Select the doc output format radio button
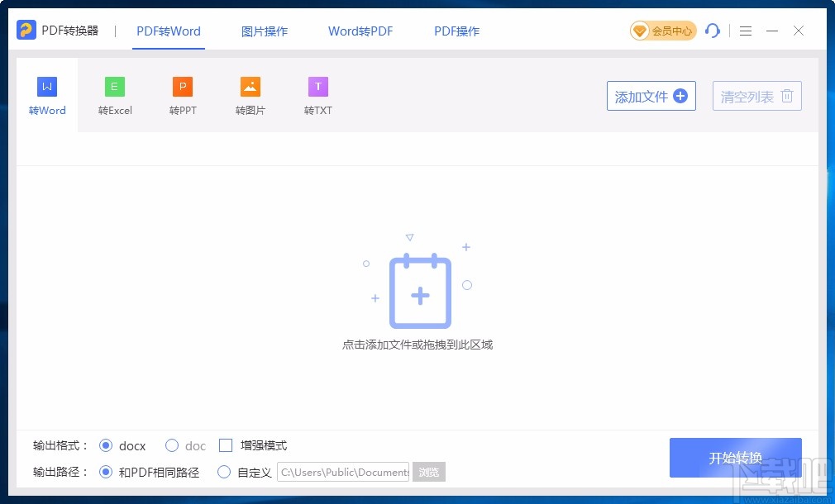The height and width of the screenshot is (504, 835). pyautogui.click(x=172, y=445)
